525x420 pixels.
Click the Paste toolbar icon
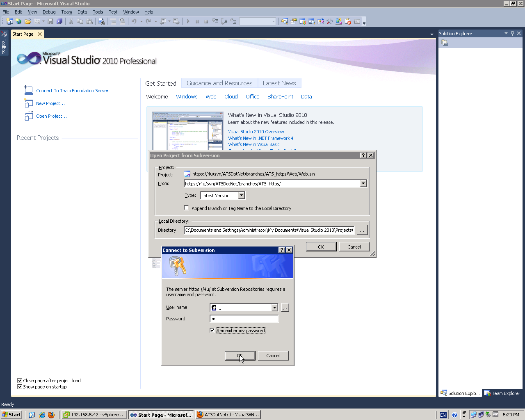89,21
